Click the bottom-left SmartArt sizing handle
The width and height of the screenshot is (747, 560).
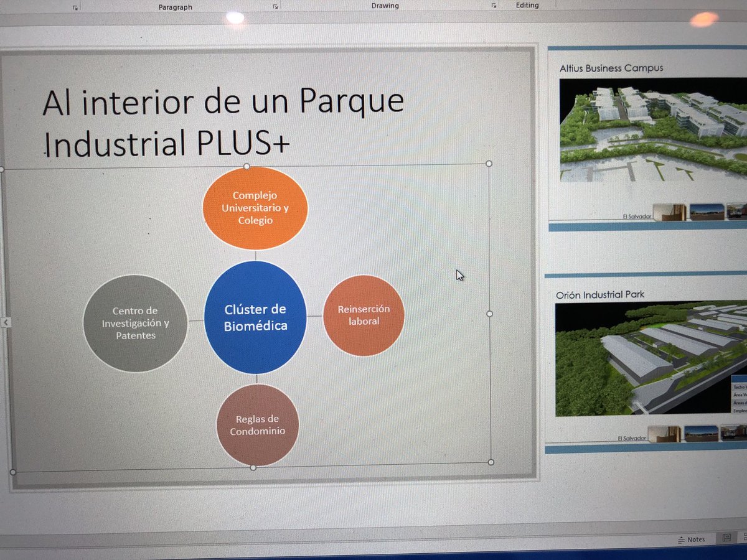(x=13, y=472)
